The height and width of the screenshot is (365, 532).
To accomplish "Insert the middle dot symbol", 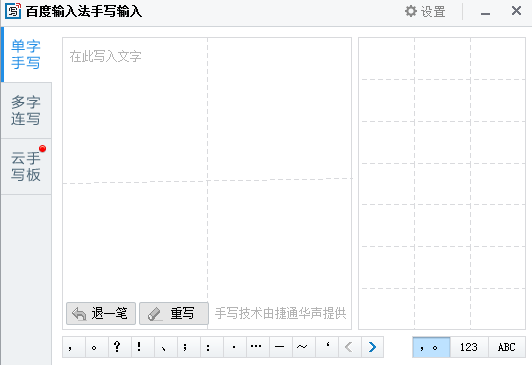I will point(235,347).
